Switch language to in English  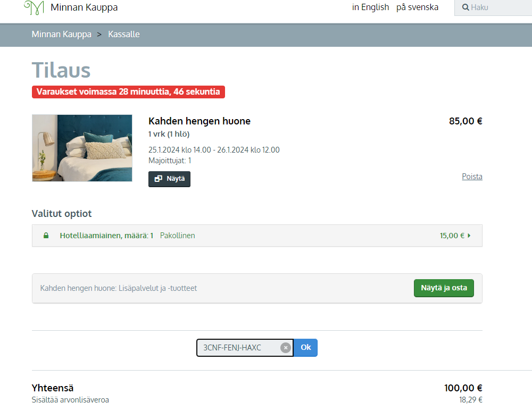coord(370,7)
